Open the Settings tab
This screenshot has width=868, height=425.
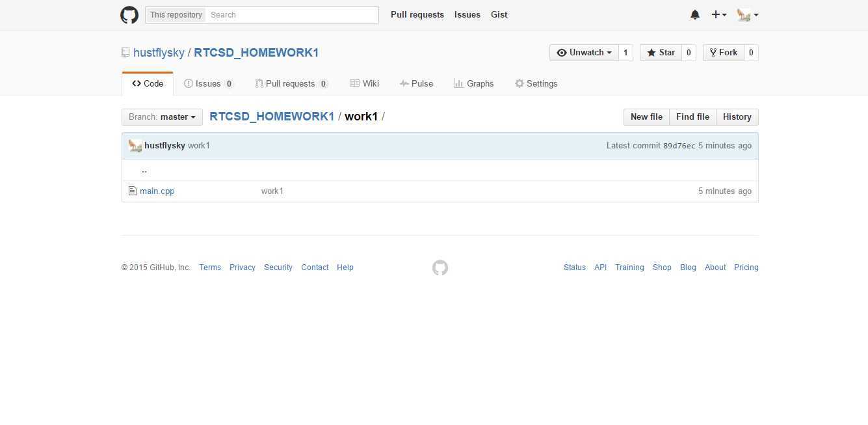pyautogui.click(x=536, y=84)
